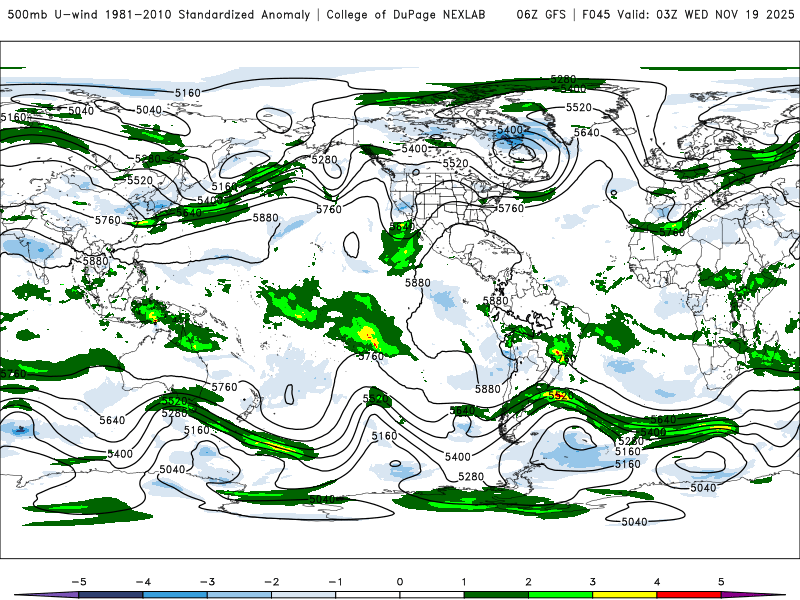Click the positive '4' colorbar tick label
The image size is (800, 600).
657,582
